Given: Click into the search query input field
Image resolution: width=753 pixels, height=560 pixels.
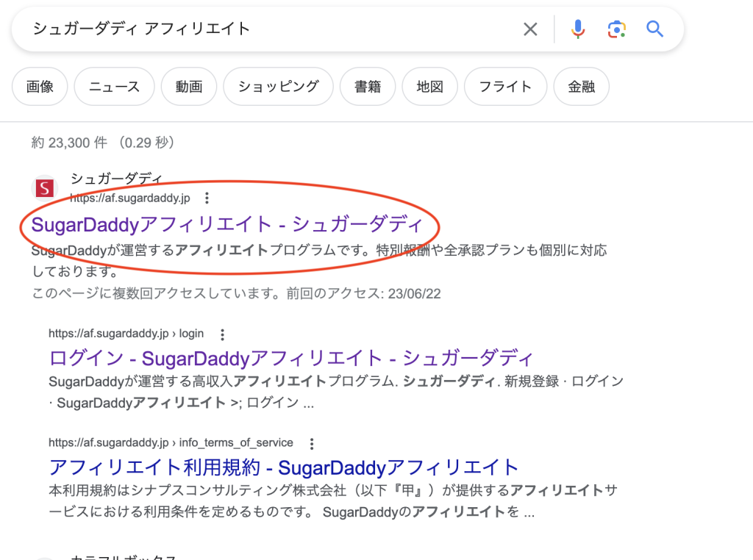Looking at the screenshot, I should (265, 29).
